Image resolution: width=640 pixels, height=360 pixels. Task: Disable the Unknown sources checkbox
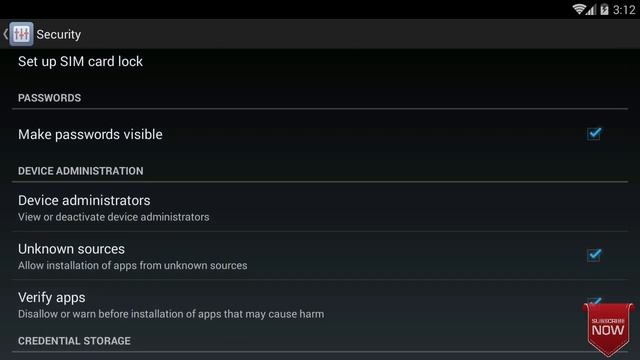pyautogui.click(x=594, y=255)
